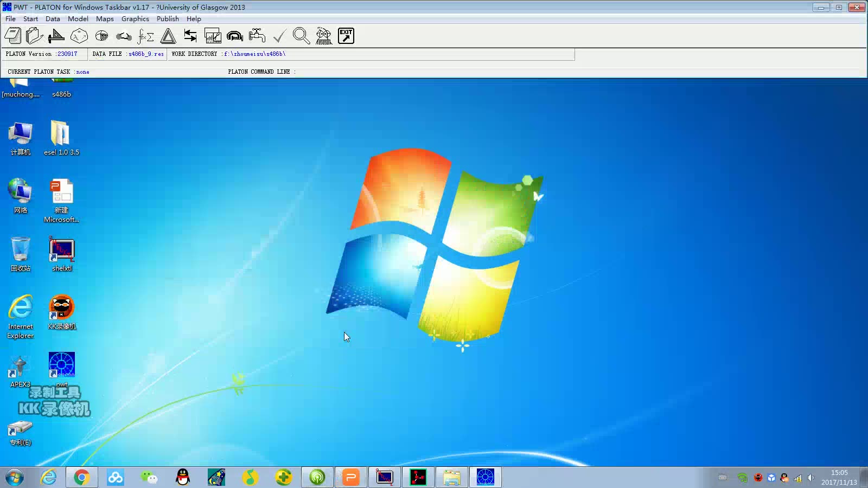
Task: Select the Recycle Bin (回收站) icon
Action: [21, 254]
